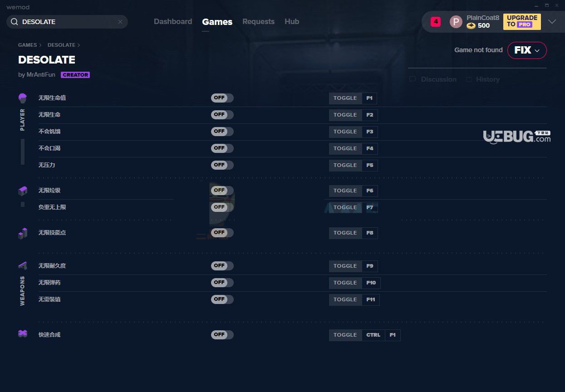The image size is (565, 392).
Task: Click the DESOLATE search field
Action: pyautogui.click(x=67, y=22)
